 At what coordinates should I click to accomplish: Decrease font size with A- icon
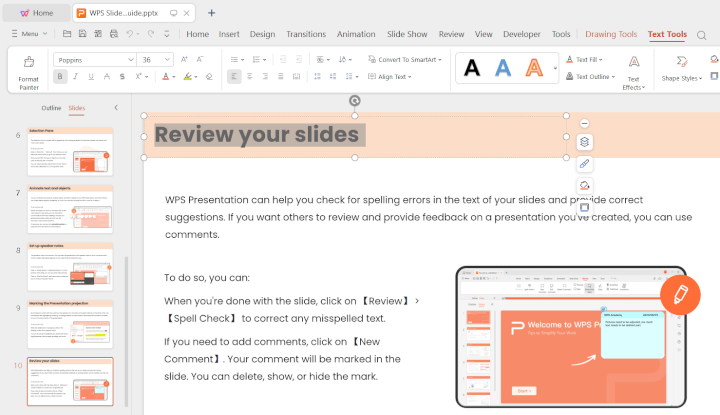pos(200,59)
